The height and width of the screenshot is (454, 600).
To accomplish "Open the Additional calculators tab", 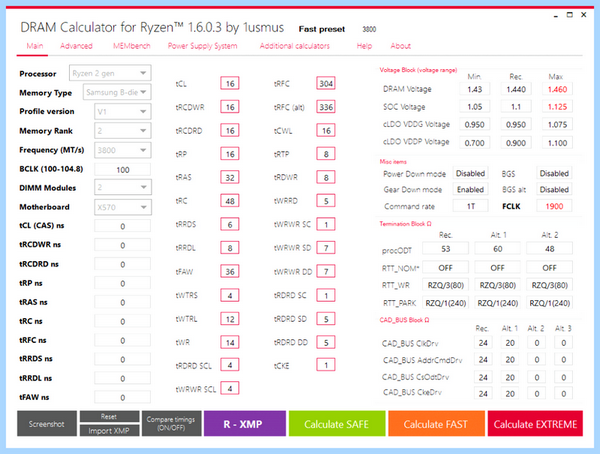I will point(295,46).
